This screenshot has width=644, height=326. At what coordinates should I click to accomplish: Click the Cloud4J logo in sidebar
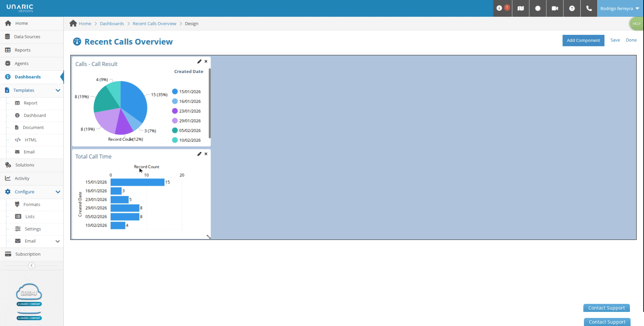point(29,294)
